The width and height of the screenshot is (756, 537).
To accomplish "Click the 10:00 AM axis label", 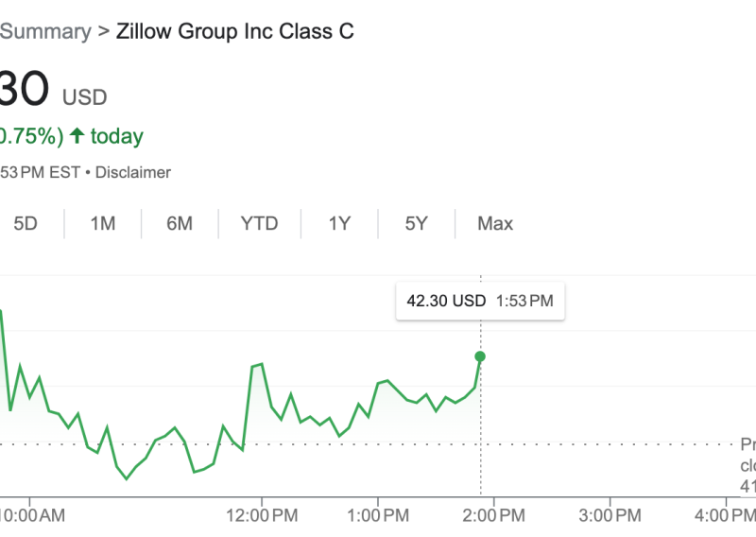I will [x=31, y=515].
